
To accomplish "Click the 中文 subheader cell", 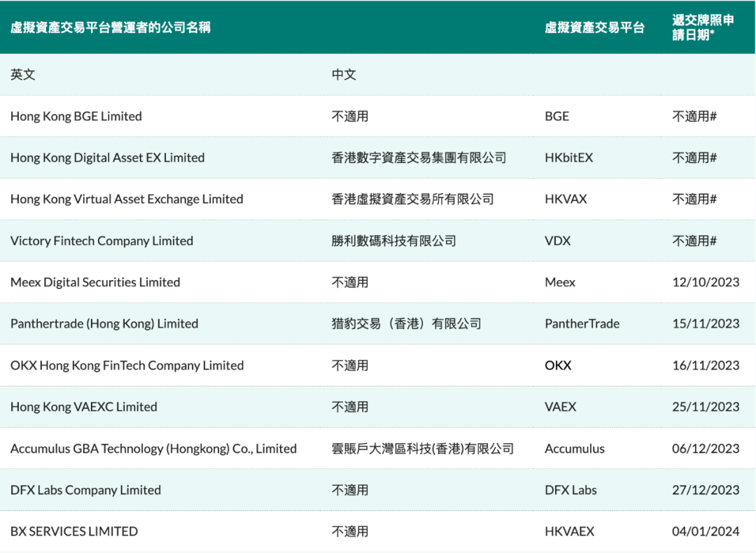I will [344, 74].
